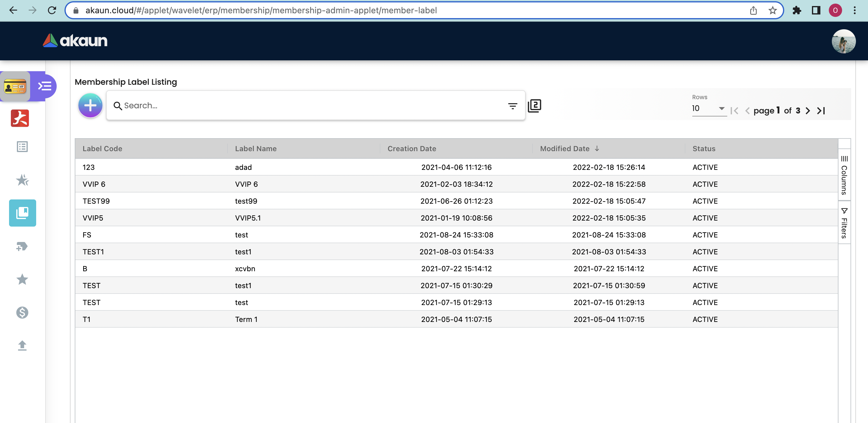Go to the next page arrow

(x=808, y=111)
